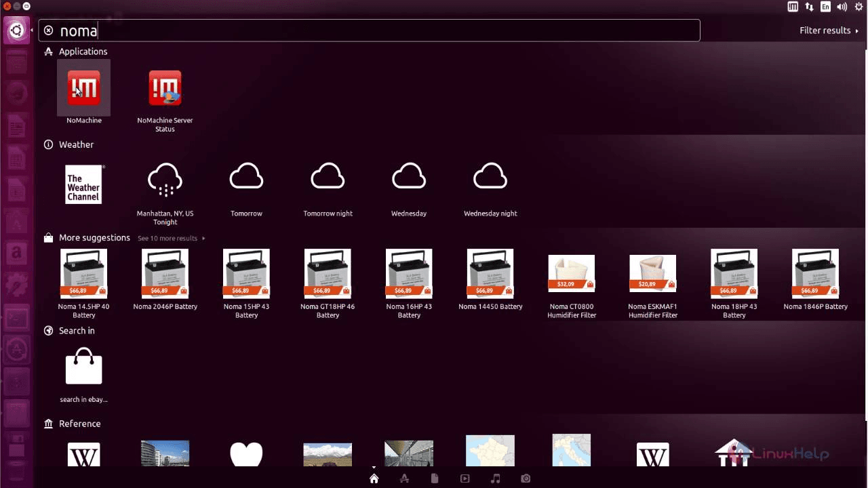Launch the NoMachine application
868x488 pixels.
click(x=84, y=88)
